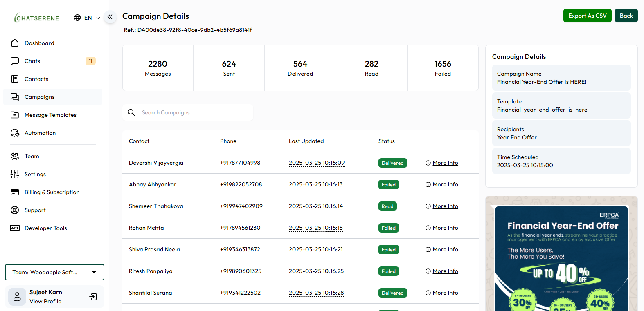Click the Time Scheduled value 2025-03-25 10:15:00

525,165
